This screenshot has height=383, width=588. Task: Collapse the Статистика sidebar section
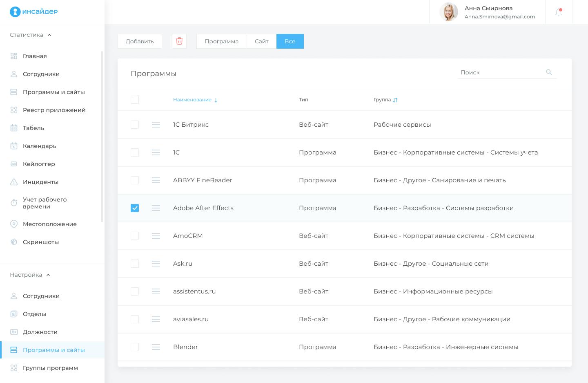pos(49,35)
